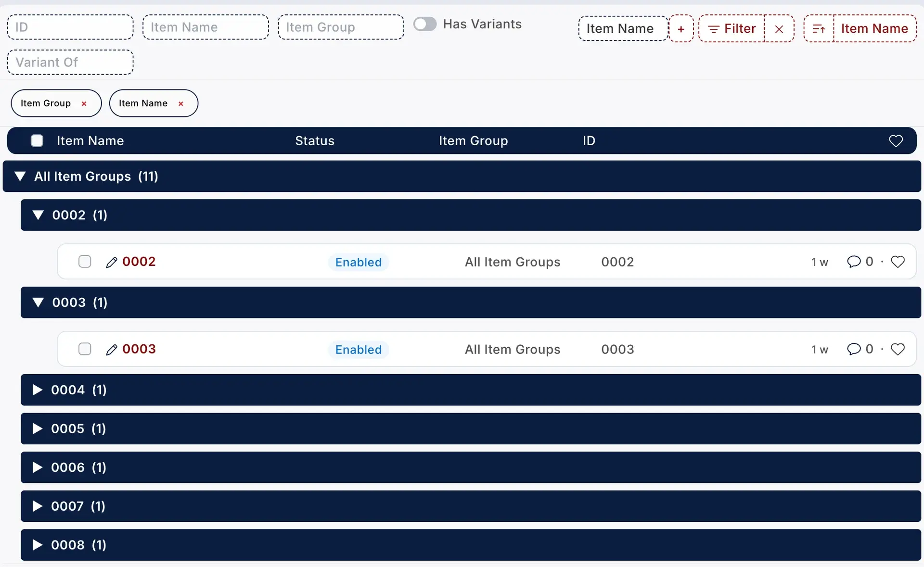Open the Item Name sort-by dropdown

874,29
